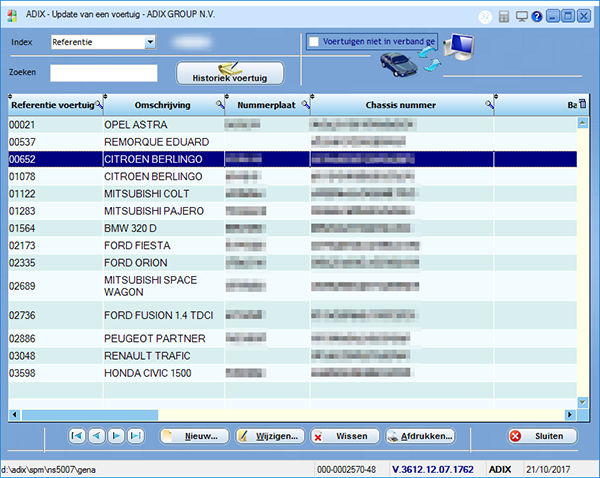Click the scroll right arrow
The height and width of the screenshot is (478, 600).
(570, 414)
